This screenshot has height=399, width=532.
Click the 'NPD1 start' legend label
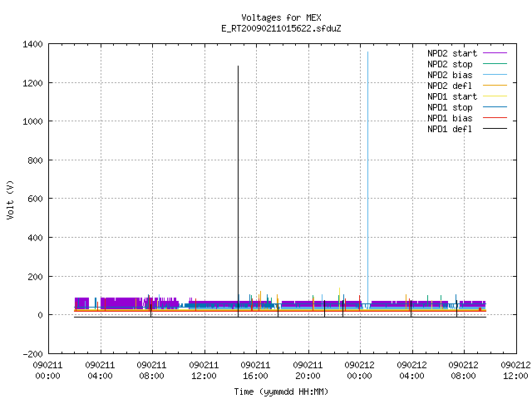(x=452, y=96)
